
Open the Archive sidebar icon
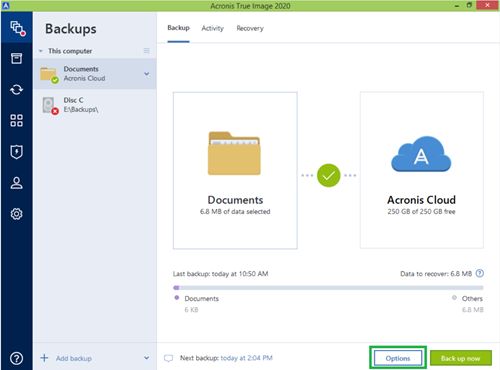click(16, 58)
